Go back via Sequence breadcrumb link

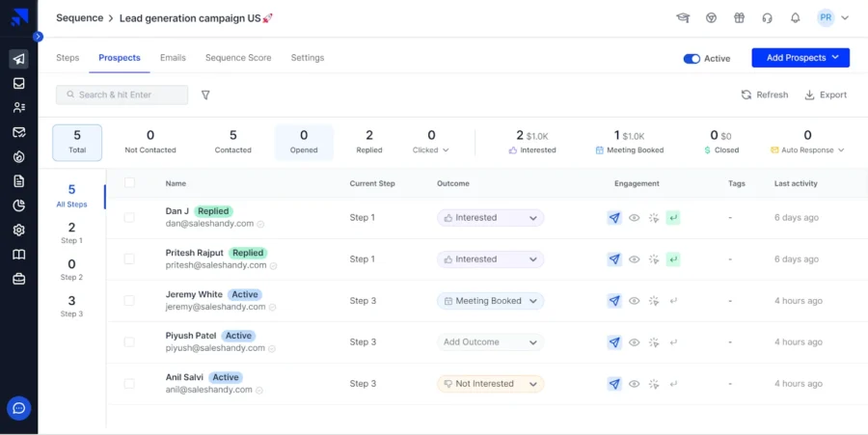coord(80,17)
